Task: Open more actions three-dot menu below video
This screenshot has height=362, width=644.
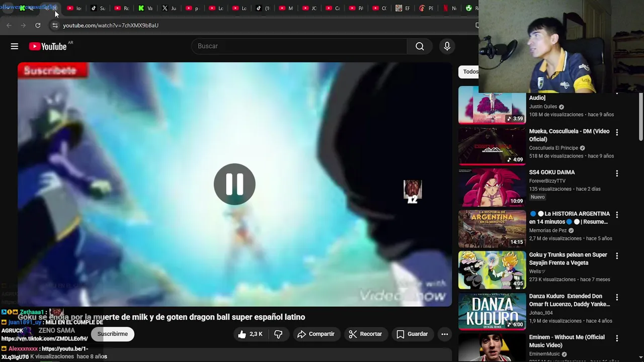Action: 445,334
